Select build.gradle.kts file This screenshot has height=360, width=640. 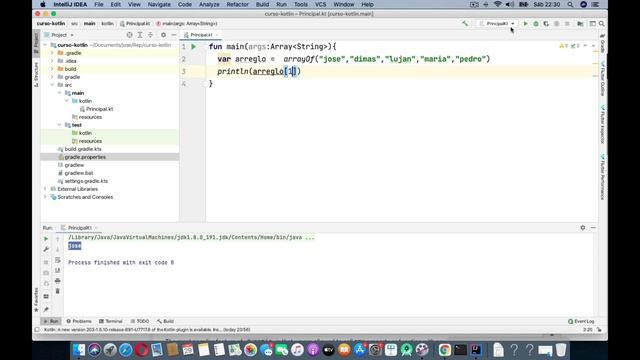click(80, 149)
